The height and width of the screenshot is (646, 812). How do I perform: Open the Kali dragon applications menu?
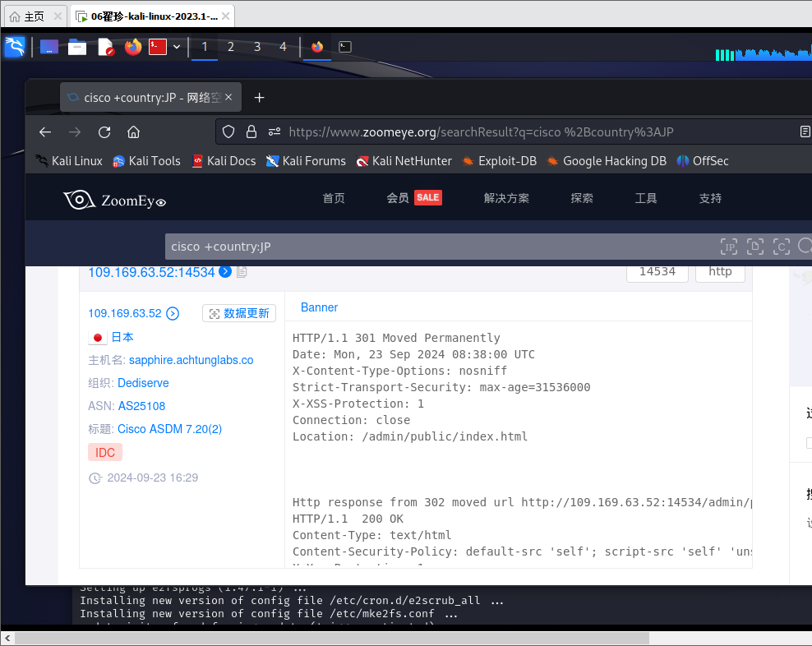click(x=15, y=47)
